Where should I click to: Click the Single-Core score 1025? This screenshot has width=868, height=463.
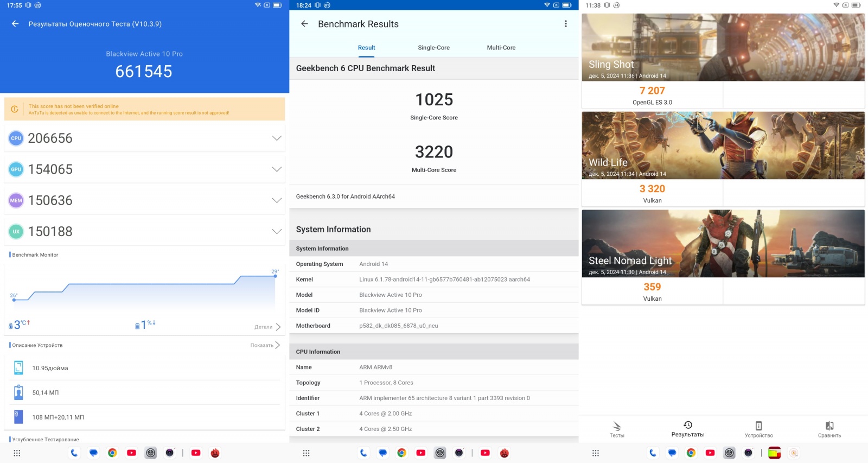pyautogui.click(x=434, y=99)
